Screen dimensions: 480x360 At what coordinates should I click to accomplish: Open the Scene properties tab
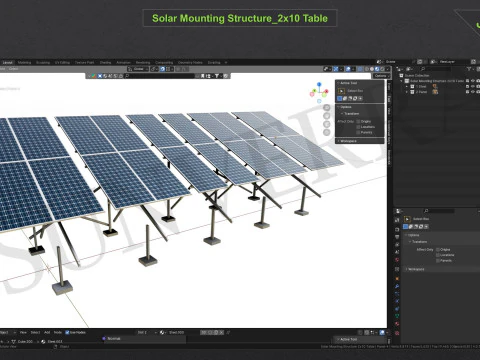pos(397,252)
